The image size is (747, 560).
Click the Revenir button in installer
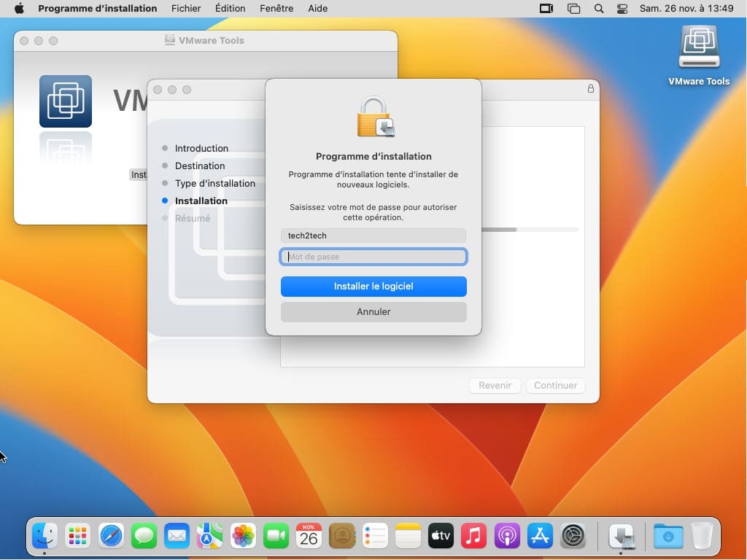pyautogui.click(x=495, y=385)
